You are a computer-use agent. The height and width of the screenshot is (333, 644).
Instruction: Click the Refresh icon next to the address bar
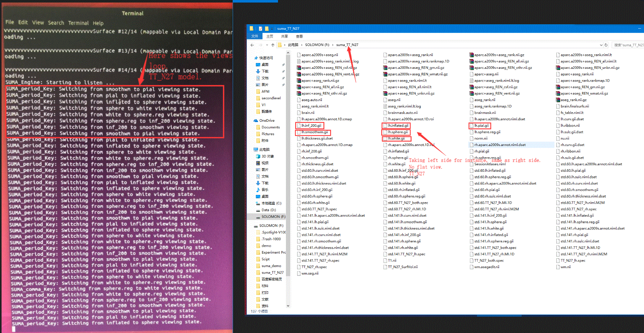(x=606, y=45)
